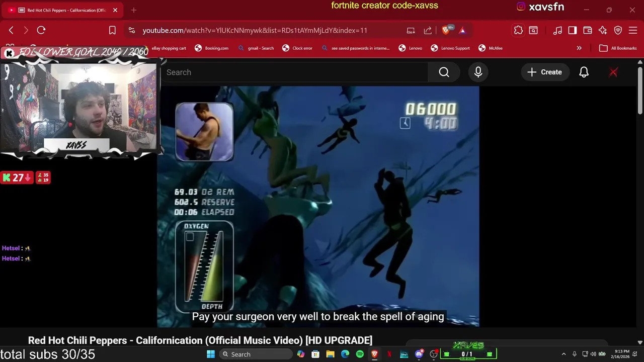Click the tray microphone icon
This screenshot has width=644, height=362.
click(575, 354)
